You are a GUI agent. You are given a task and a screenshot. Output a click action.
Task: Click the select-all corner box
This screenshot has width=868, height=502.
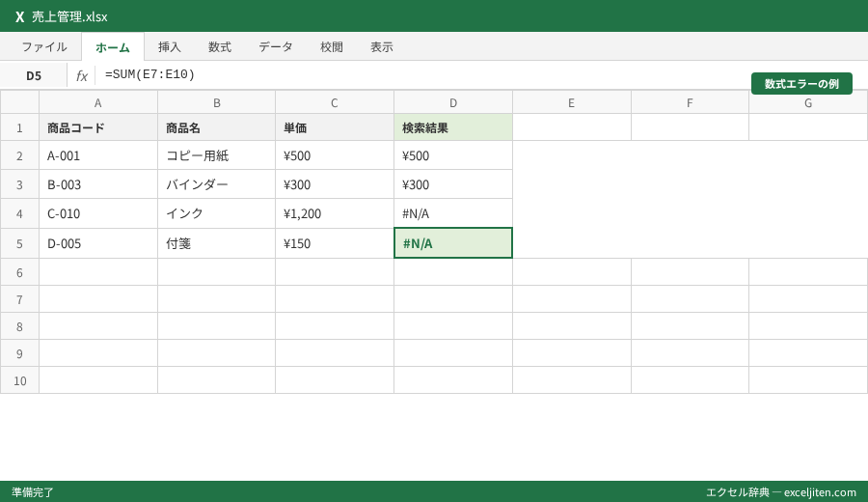(20, 102)
